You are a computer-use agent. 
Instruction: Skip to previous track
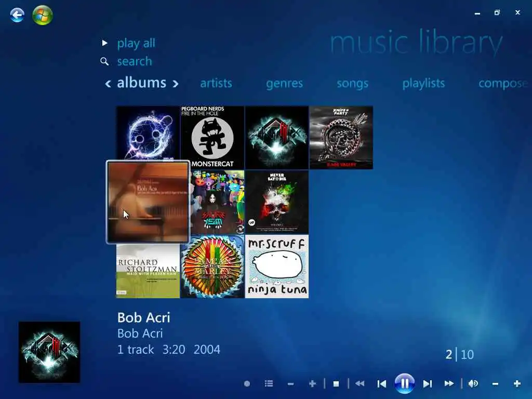coord(382,384)
